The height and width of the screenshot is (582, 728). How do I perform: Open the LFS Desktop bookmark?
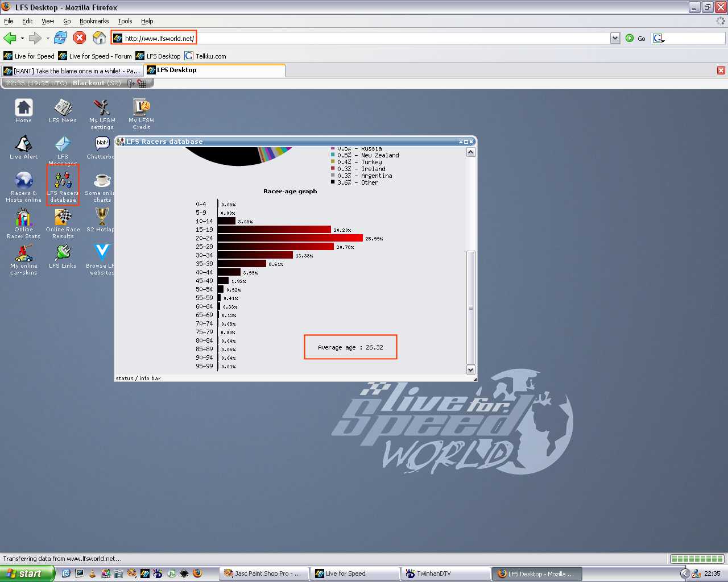(x=158, y=56)
